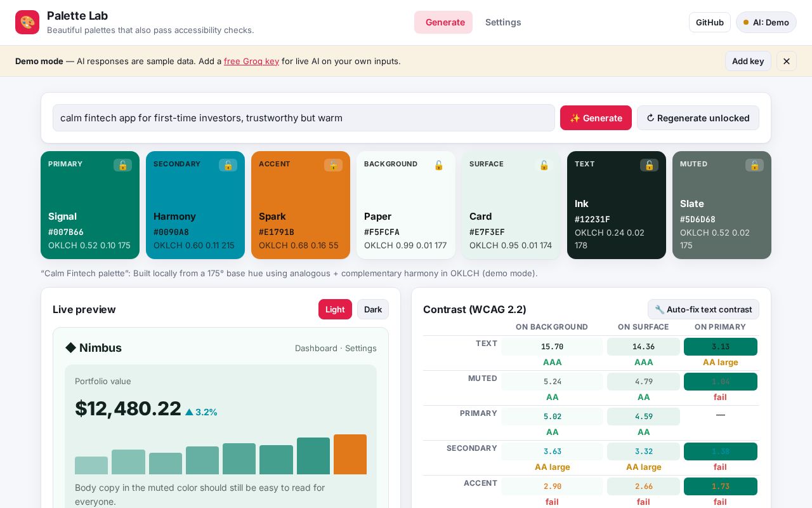Lock the Text Ink color
This screenshot has width=812, height=508.
650,165
